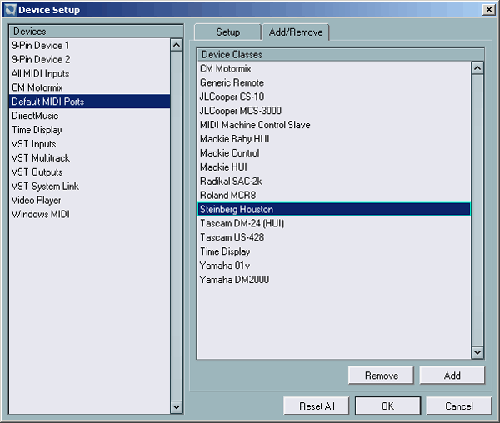Select CM Motormix in Device Classes

pyautogui.click(x=334, y=69)
